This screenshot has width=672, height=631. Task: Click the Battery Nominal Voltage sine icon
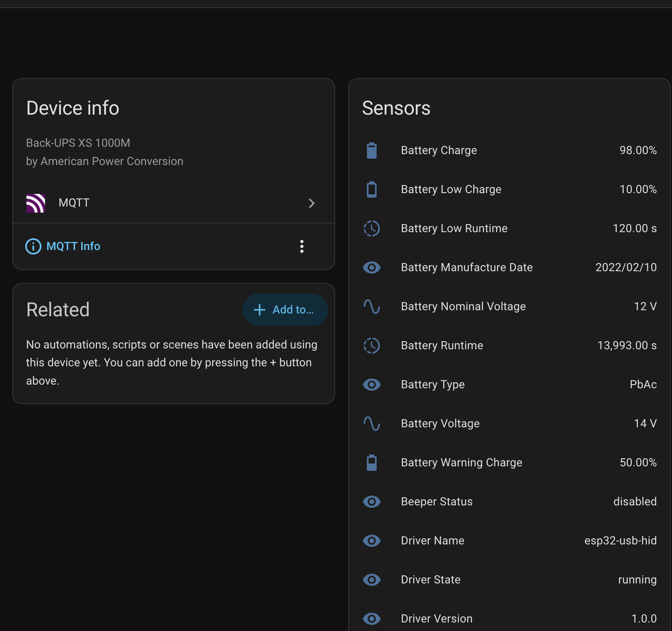[372, 307]
